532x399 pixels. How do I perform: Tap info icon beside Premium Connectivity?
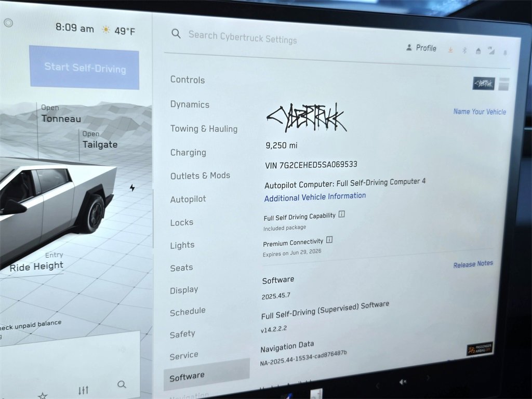(329, 240)
